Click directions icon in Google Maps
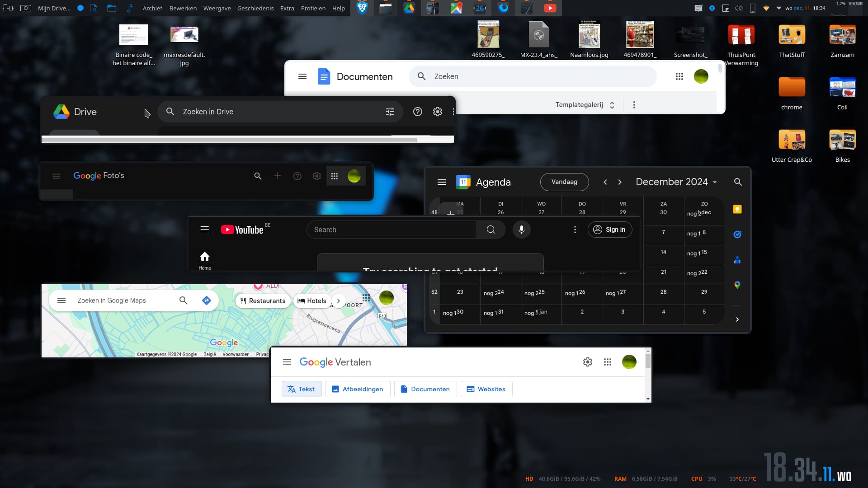The image size is (868, 488). (x=207, y=300)
